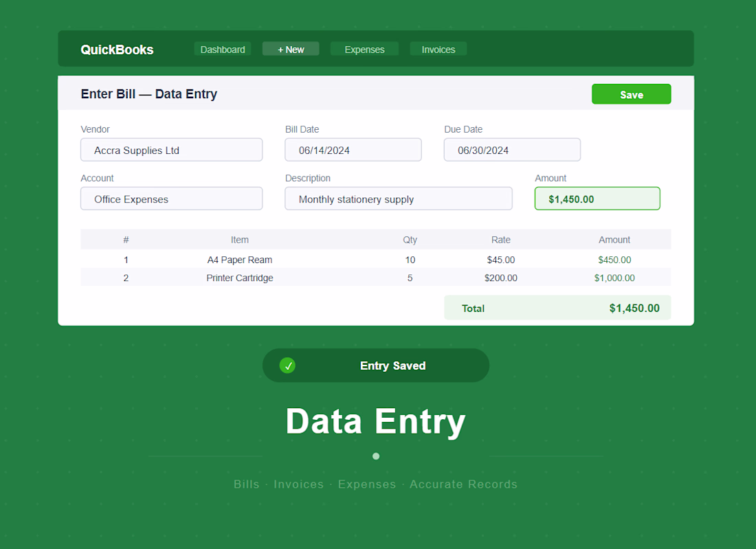This screenshot has width=756, height=549.
Task: Click the # column header
Action: click(126, 240)
